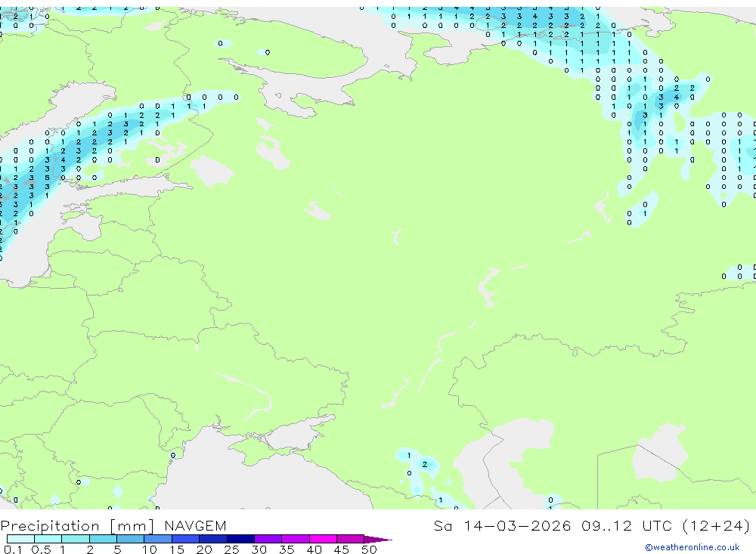Image resolution: width=756 pixels, height=554 pixels.
Task: Click the '20' legend scale value
Action: [x=204, y=549]
